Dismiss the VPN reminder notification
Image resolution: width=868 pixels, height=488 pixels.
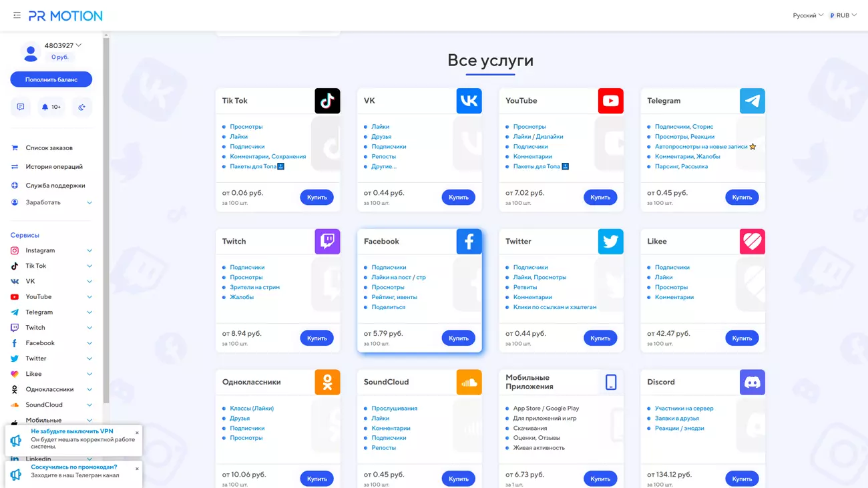tap(137, 433)
